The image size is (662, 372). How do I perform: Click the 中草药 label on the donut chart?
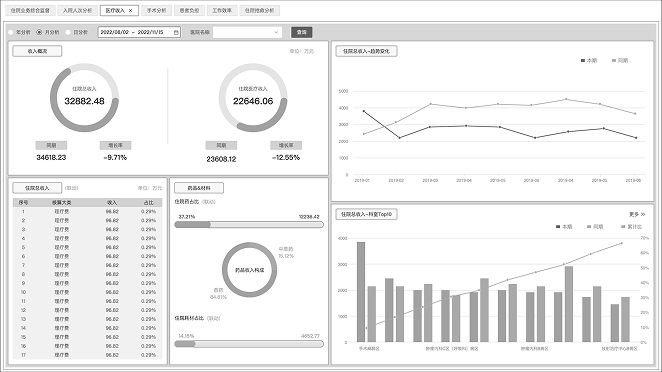[x=286, y=249]
